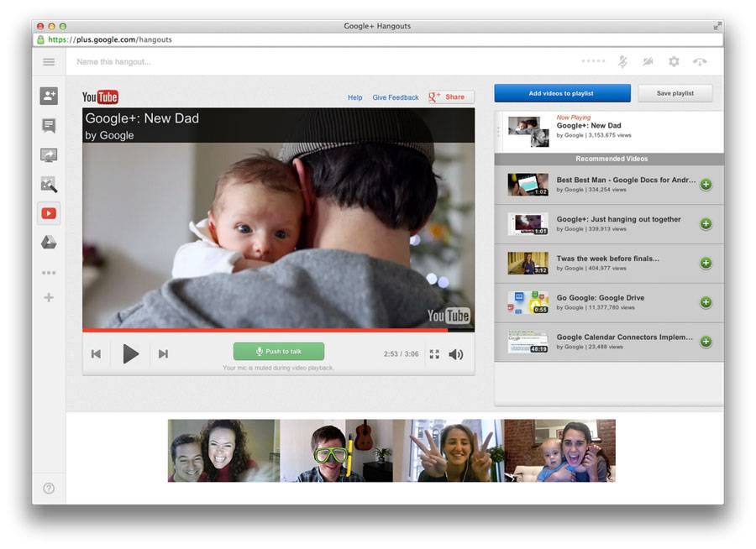Click Twas the week before finals title
Image resolution: width=756 pixels, height=549 pixels.
pyautogui.click(x=607, y=259)
